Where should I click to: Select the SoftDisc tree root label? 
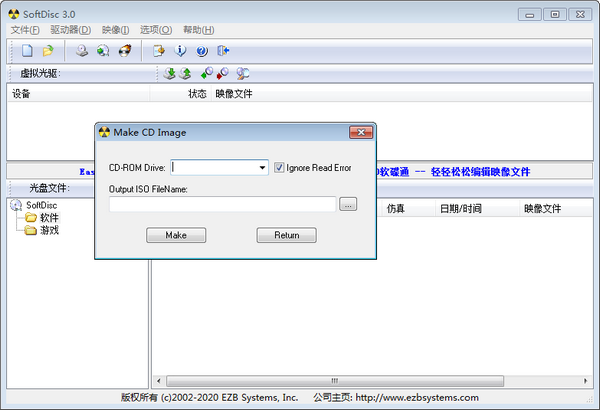41,205
